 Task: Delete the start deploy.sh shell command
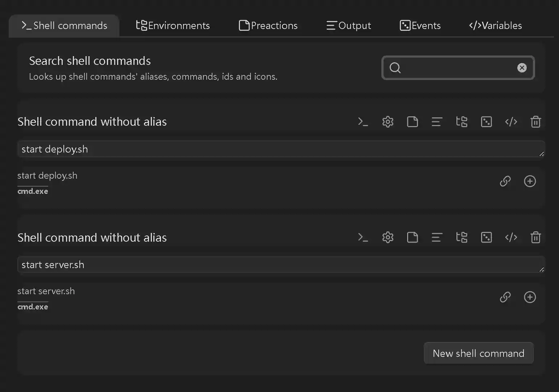point(535,122)
